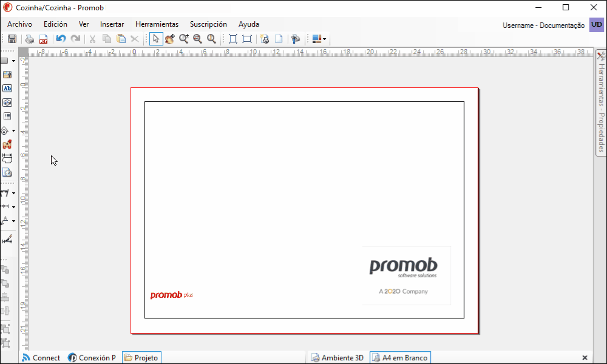Click the UD user avatar
This screenshot has width=607, height=364.
[x=596, y=25]
